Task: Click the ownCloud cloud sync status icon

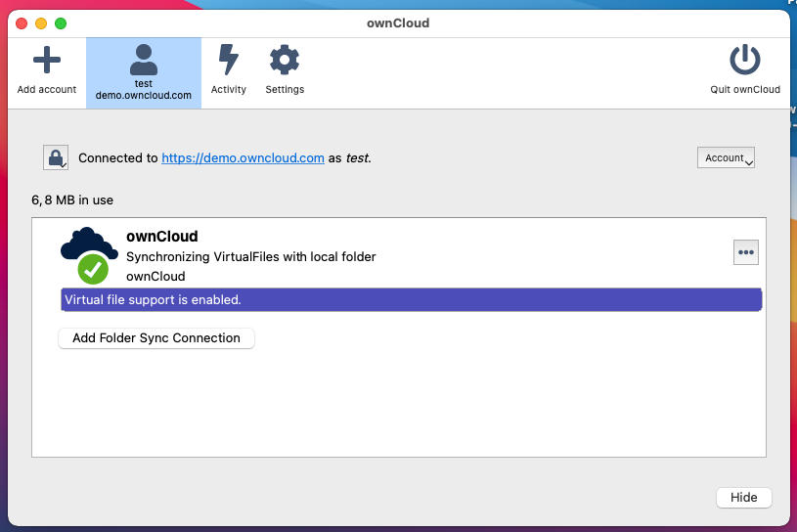Action: [89, 255]
